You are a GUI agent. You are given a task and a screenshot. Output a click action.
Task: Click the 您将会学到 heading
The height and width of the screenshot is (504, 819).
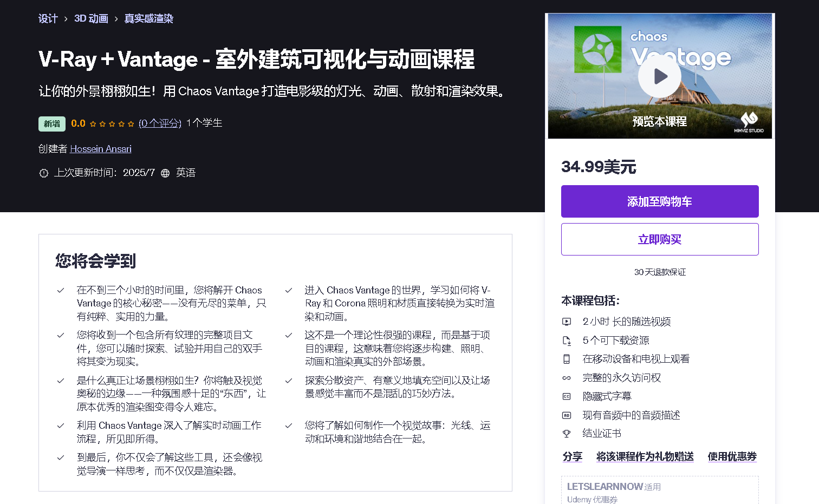(95, 261)
